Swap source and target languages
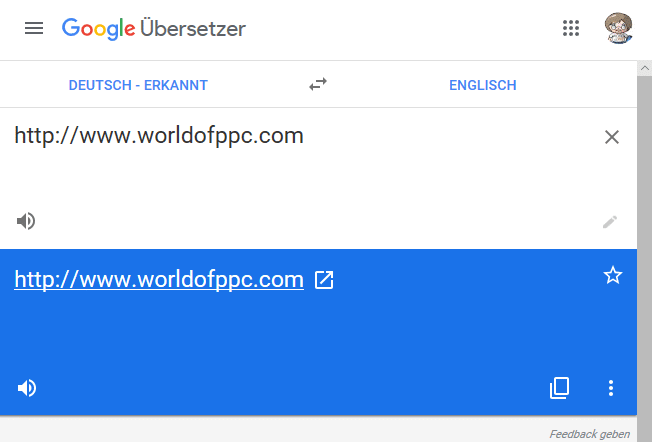The height and width of the screenshot is (442, 652). pyautogui.click(x=318, y=85)
